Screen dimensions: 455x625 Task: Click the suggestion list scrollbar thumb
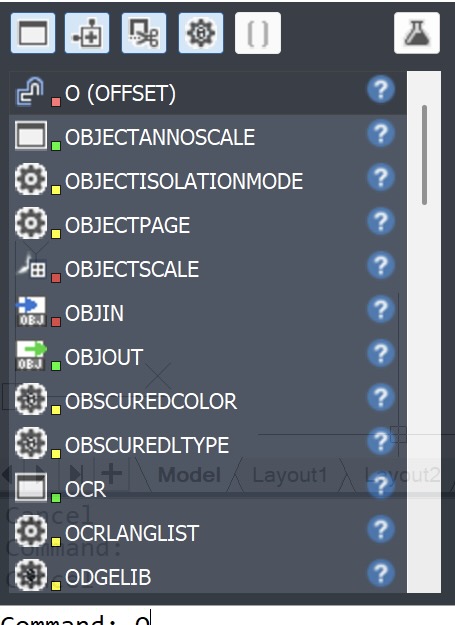424,155
